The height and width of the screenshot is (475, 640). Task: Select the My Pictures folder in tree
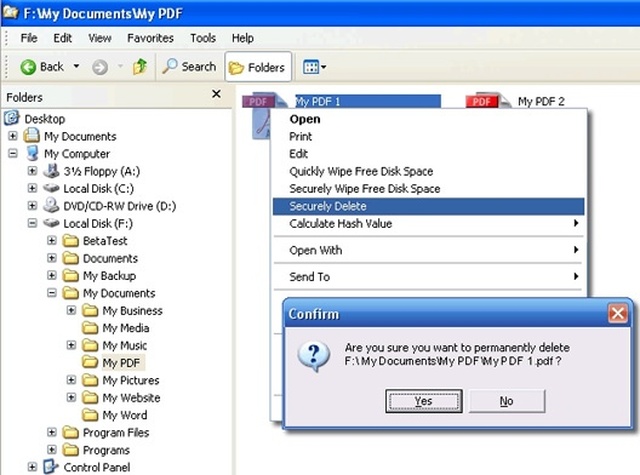point(131,380)
